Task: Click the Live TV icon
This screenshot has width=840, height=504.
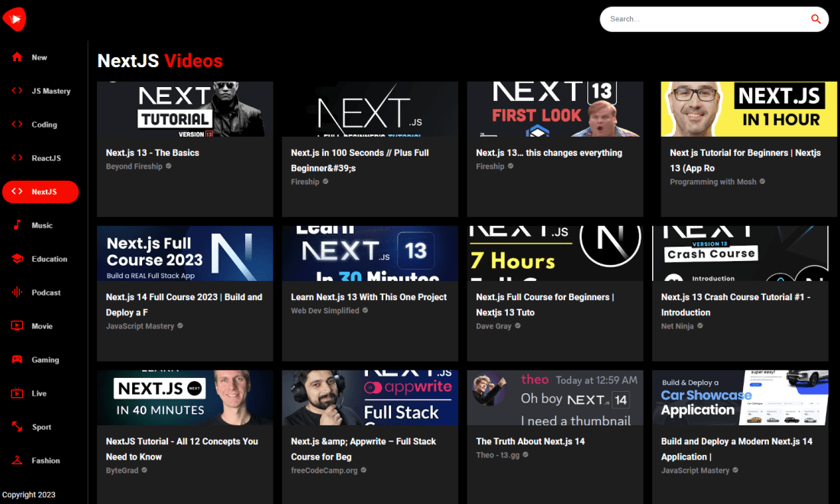Action: [17, 393]
